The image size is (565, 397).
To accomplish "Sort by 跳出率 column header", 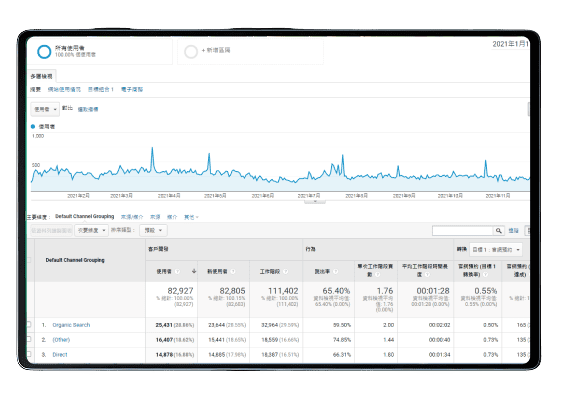I will tap(322, 271).
